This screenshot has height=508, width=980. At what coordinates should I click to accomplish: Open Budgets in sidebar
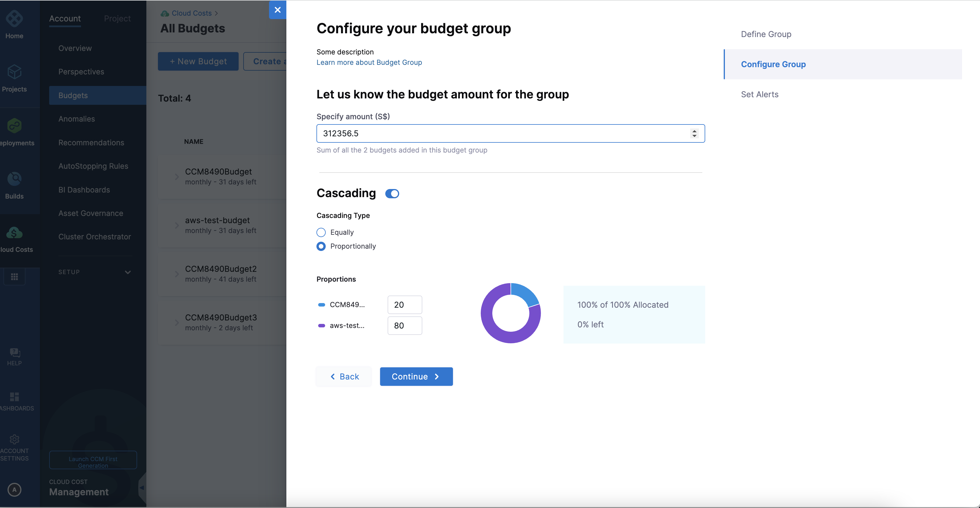(97, 95)
